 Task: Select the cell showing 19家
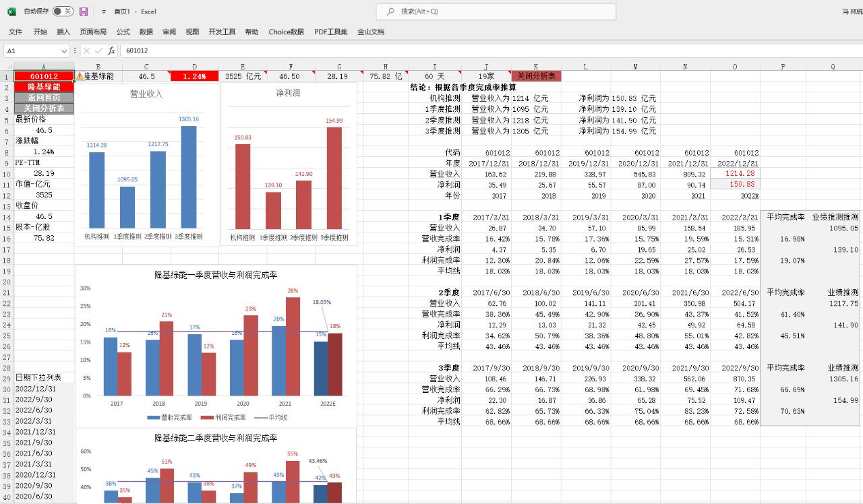487,76
